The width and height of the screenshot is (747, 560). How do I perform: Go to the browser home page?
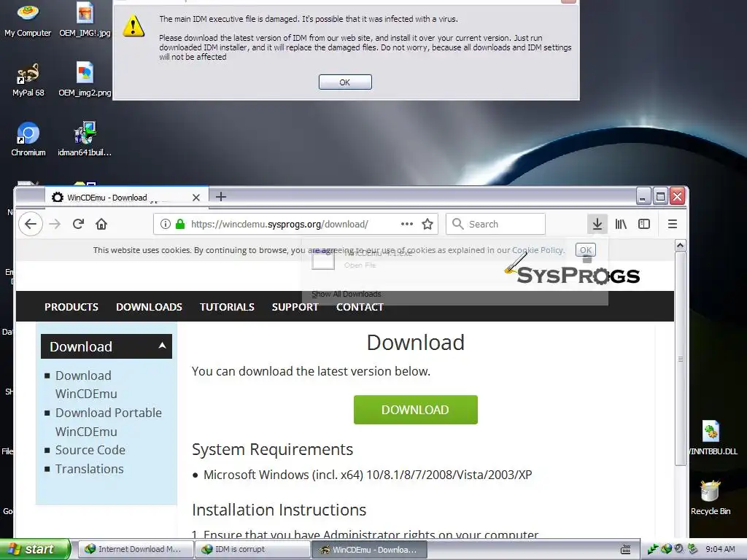[101, 224]
